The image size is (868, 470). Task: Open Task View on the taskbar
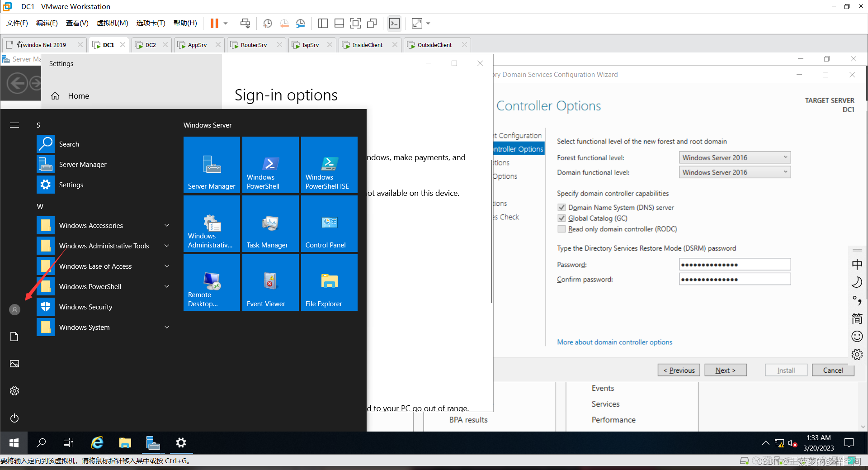tap(68, 443)
